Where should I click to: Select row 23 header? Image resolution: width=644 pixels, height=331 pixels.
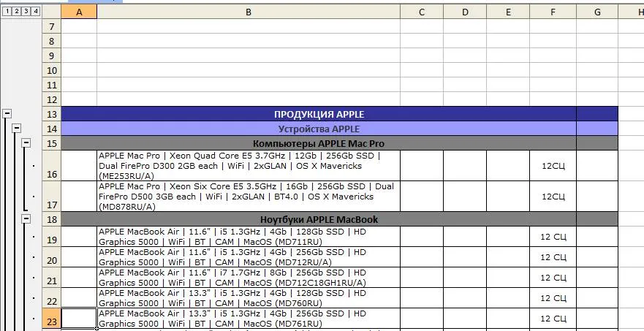[51, 319]
